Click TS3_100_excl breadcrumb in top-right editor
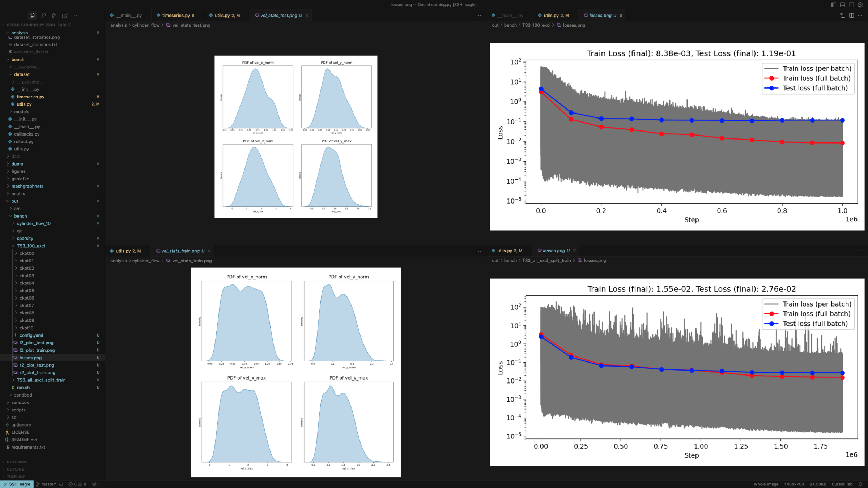Screen dimensions: 868x488 click(536, 25)
